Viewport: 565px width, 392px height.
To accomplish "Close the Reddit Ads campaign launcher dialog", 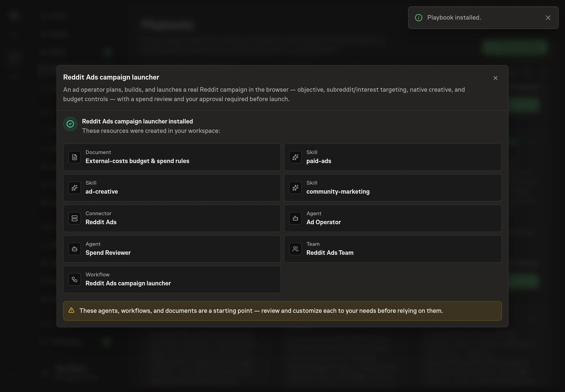I will tap(495, 78).
